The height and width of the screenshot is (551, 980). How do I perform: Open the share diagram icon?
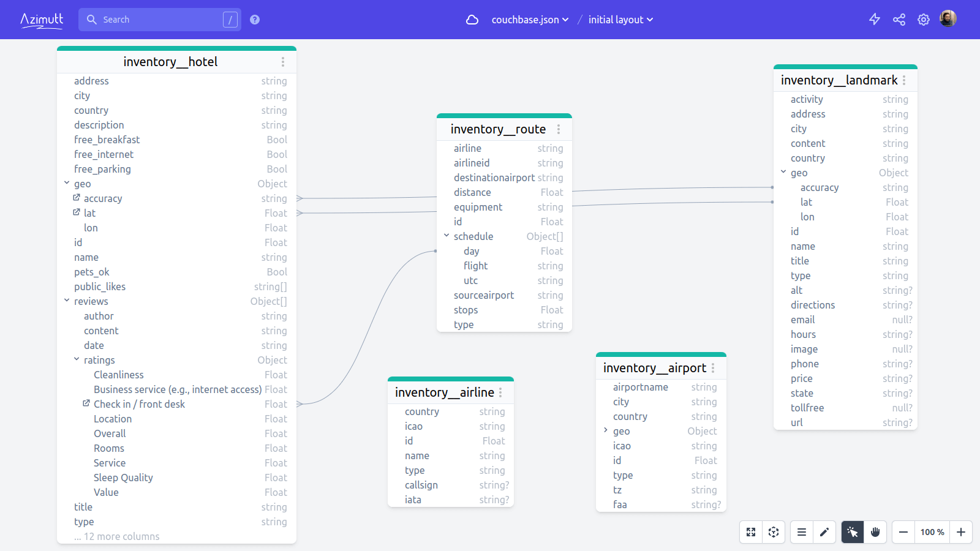tap(899, 19)
